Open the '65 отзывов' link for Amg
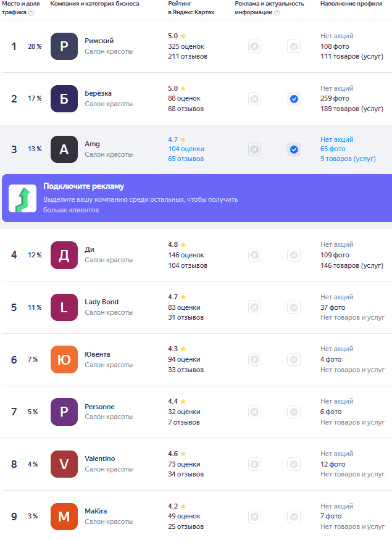The width and height of the screenshot is (392, 540). pyautogui.click(x=186, y=159)
